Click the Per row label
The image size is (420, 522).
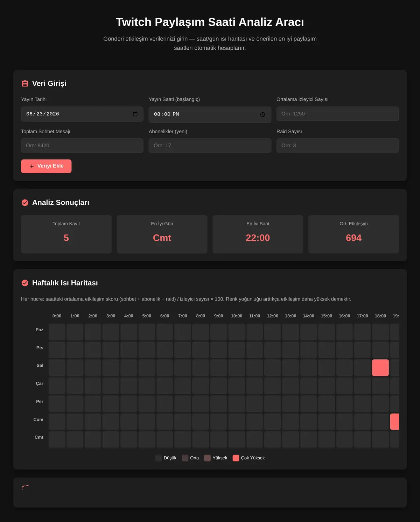pyautogui.click(x=40, y=402)
